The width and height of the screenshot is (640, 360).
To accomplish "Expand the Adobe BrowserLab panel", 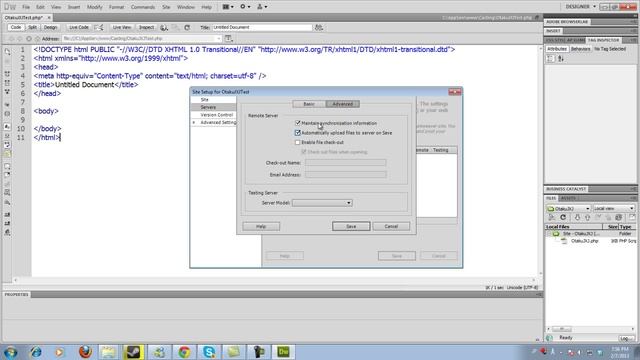I will coord(567,22).
